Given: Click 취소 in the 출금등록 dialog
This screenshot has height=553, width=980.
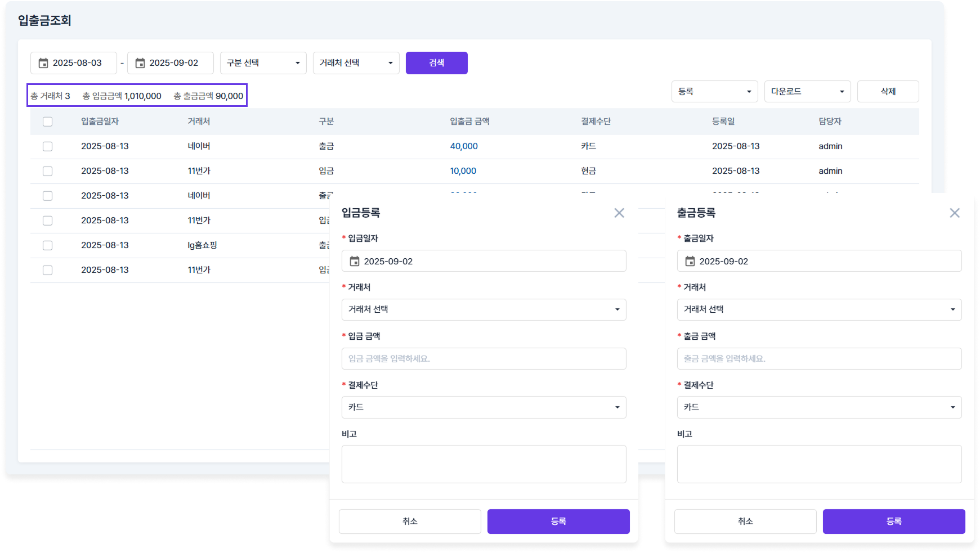Looking at the screenshot, I should [745, 521].
